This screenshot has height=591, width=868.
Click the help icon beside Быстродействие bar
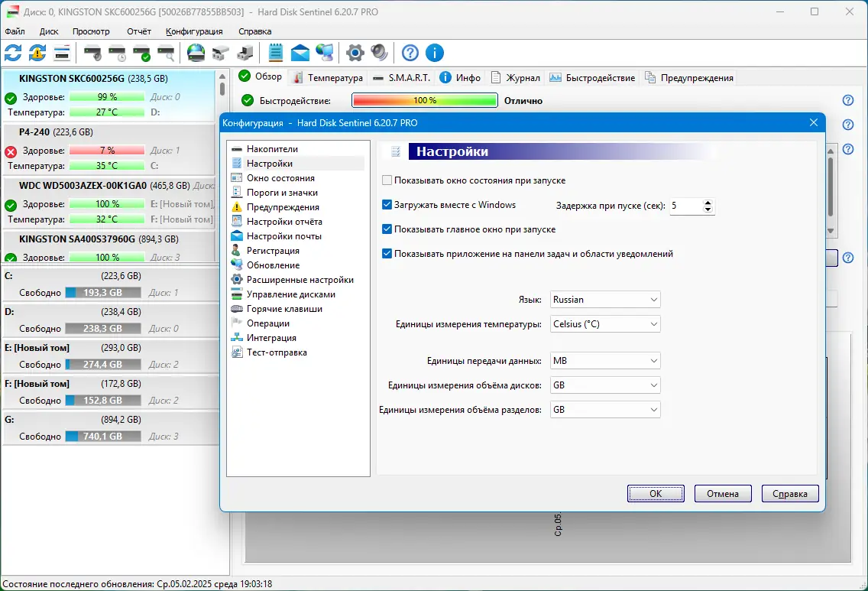[847, 100]
